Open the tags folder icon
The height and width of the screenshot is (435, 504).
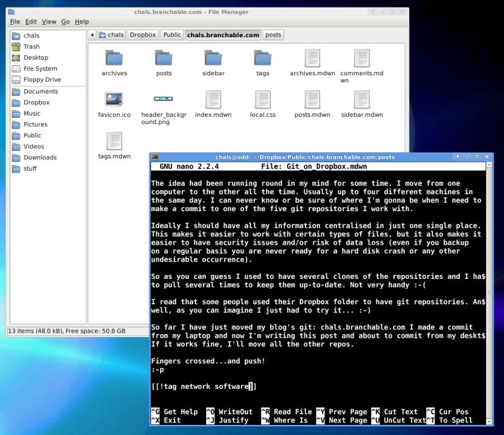(x=262, y=58)
